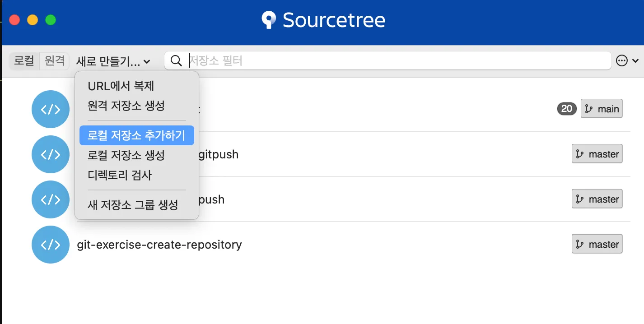This screenshot has width=644, height=324.
Task: Click code icon of third repository row
Action: point(51,199)
